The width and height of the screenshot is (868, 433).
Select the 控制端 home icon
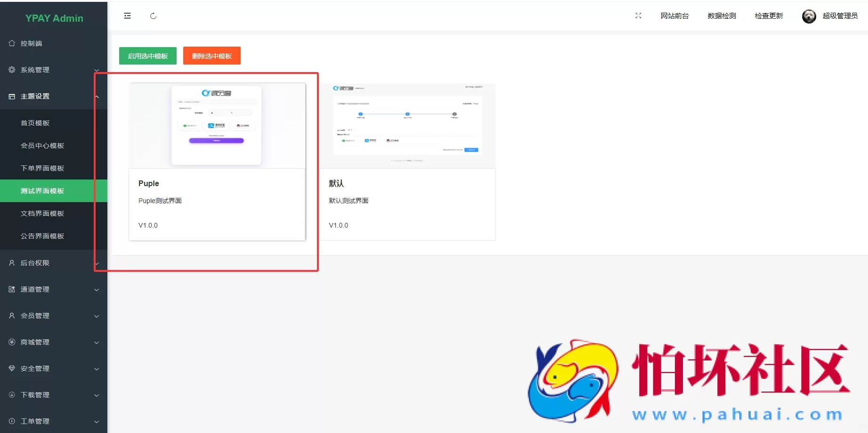click(11, 43)
